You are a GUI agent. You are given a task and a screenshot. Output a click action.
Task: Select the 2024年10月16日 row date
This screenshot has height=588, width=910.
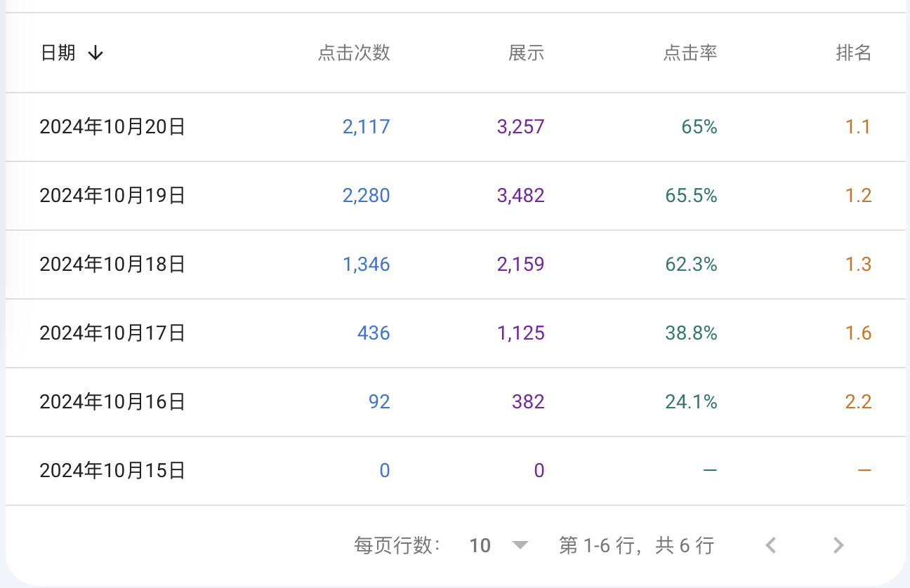(x=112, y=402)
